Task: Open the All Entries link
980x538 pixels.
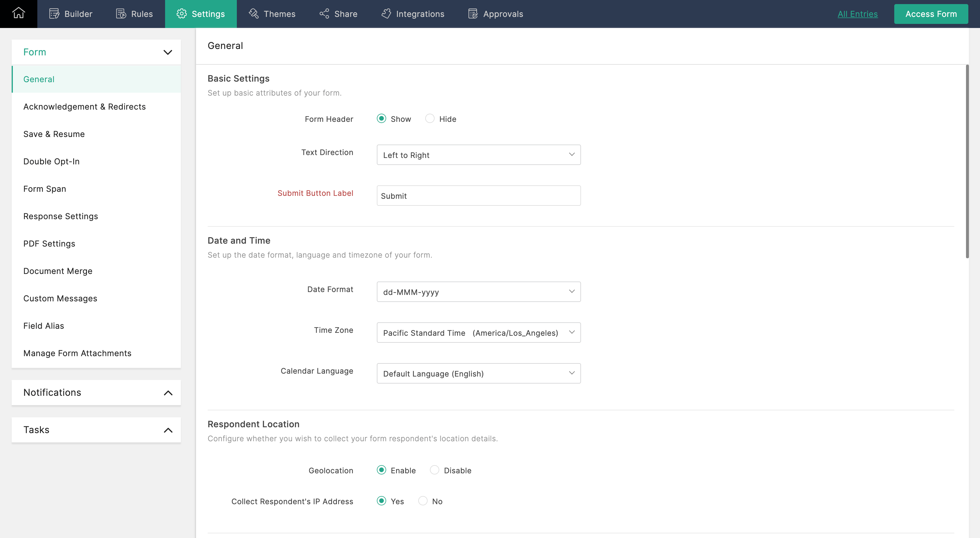Action: (x=857, y=14)
